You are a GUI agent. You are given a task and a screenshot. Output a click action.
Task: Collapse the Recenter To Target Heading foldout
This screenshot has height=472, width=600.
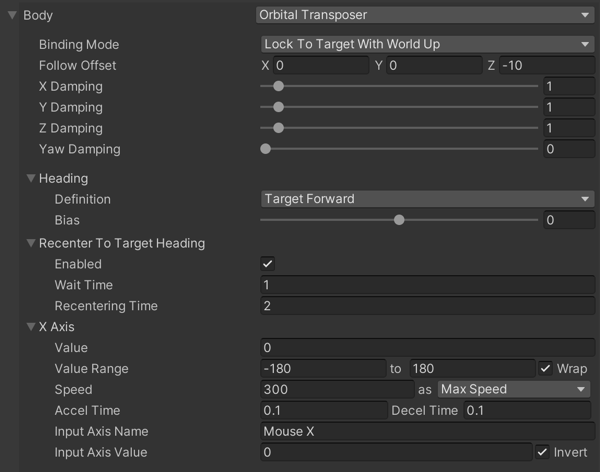(x=31, y=243)
